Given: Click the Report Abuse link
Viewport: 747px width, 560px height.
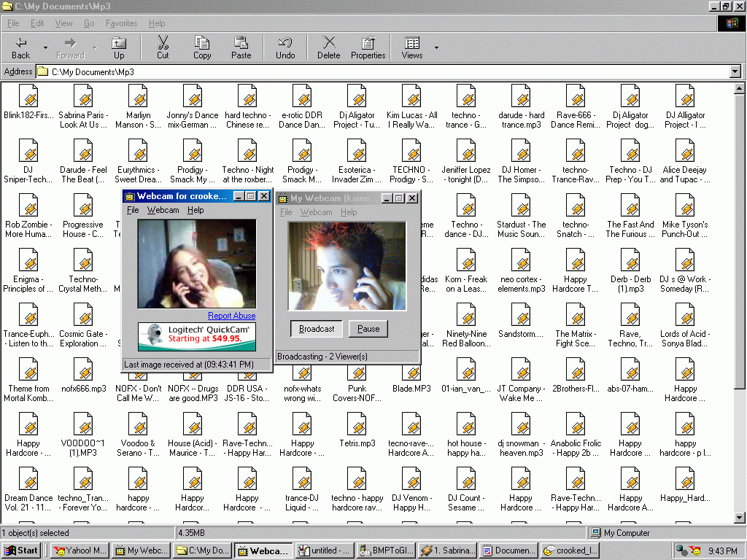Looking at the screenshot, I should 231,316.
